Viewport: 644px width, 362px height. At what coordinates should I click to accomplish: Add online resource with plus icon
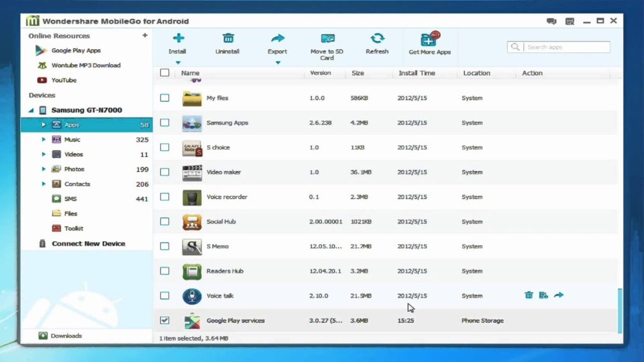[x=145, y=35]
